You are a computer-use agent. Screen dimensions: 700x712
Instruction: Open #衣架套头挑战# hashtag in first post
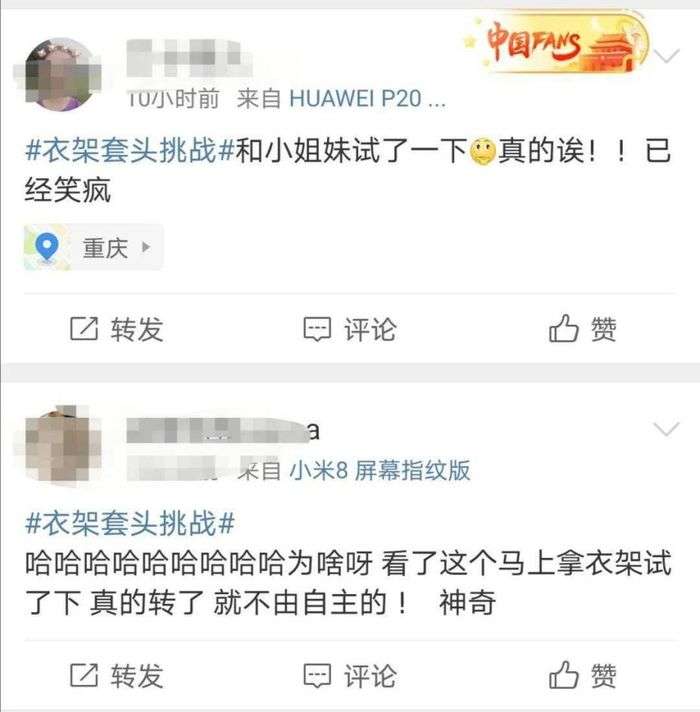[130, 151]
